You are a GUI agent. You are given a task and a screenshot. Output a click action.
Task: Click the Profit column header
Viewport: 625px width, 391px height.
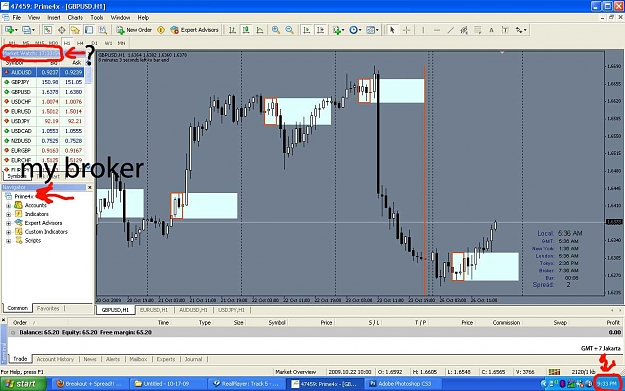coord(613,322)
